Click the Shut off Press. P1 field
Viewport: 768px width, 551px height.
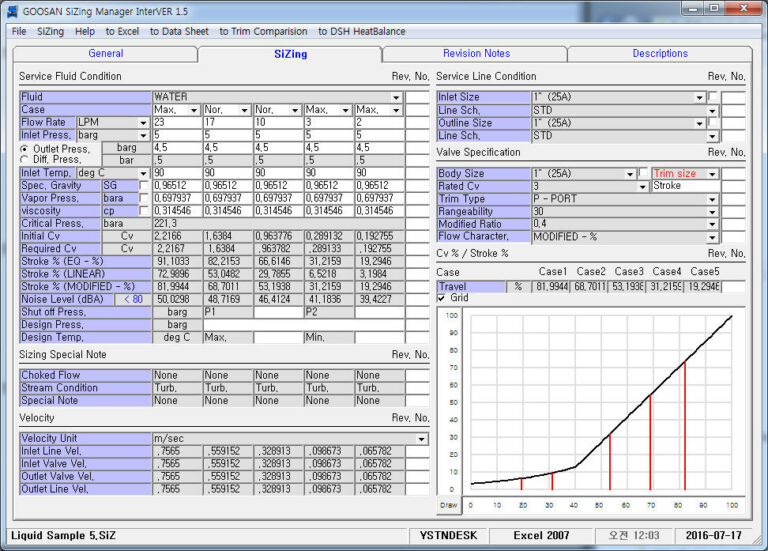228,312
